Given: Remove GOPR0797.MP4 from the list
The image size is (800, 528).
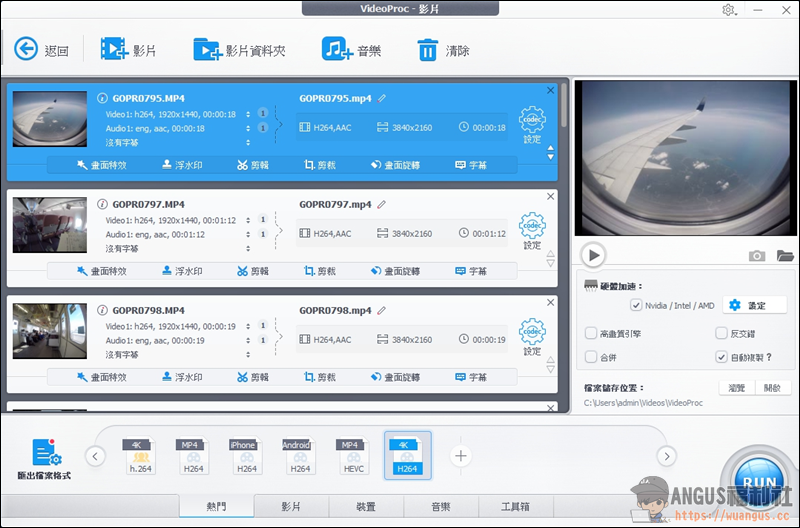Looking at the screenshot, I should pyautogui.click(x=551, y=196).
